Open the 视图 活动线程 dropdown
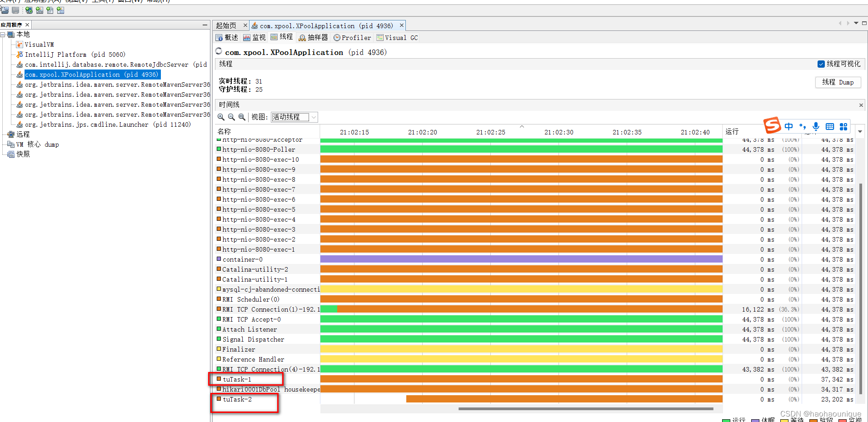868x422 pixels. (294, 117)
